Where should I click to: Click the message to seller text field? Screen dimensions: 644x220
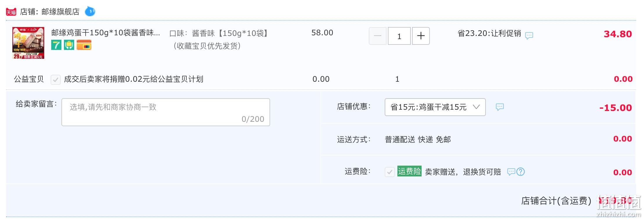(x=166, y=112)
